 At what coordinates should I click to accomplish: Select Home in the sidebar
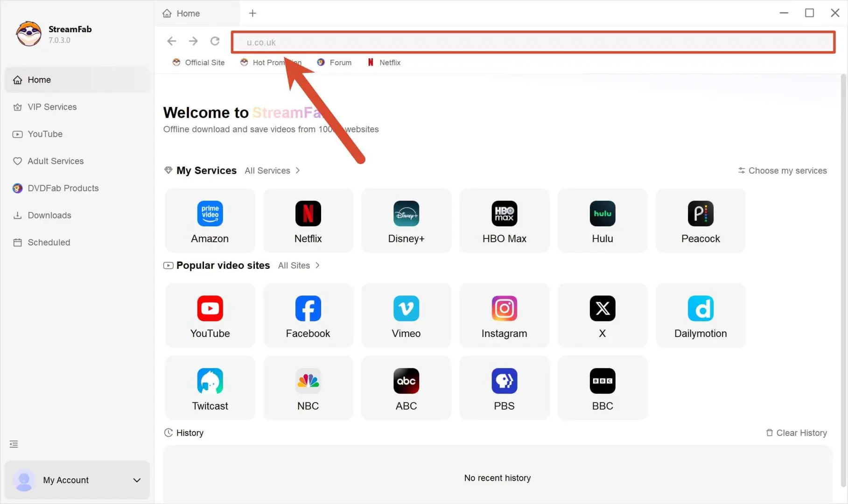coord(77,80)
